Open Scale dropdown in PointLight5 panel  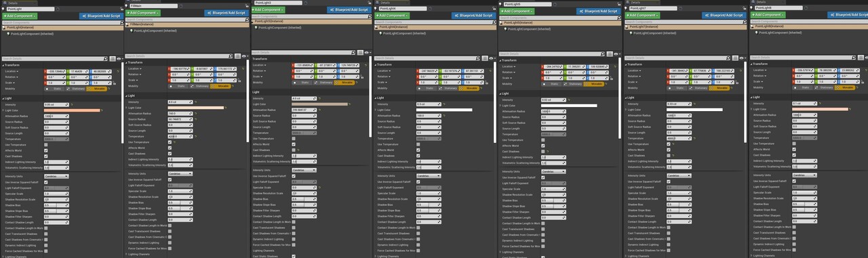509,78
